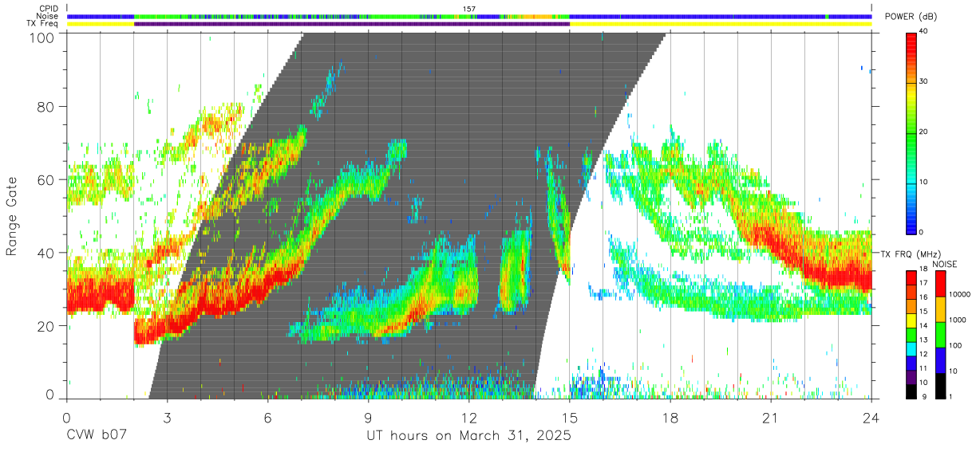Click the orange segment of the Noise strip
The image size is (980, 452).
coord(539,16)
